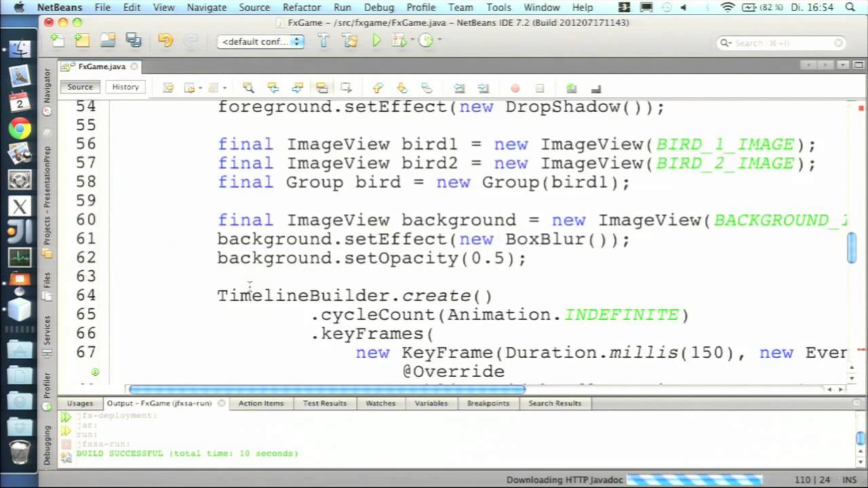868x488 pixels.
Task: Switch to the Test Results tab
Action: coord(325,403)
